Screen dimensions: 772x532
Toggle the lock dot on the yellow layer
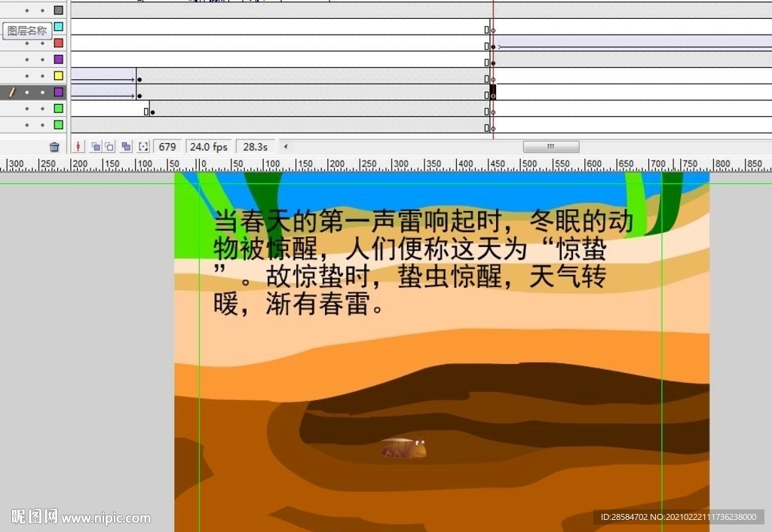(42, 75)
